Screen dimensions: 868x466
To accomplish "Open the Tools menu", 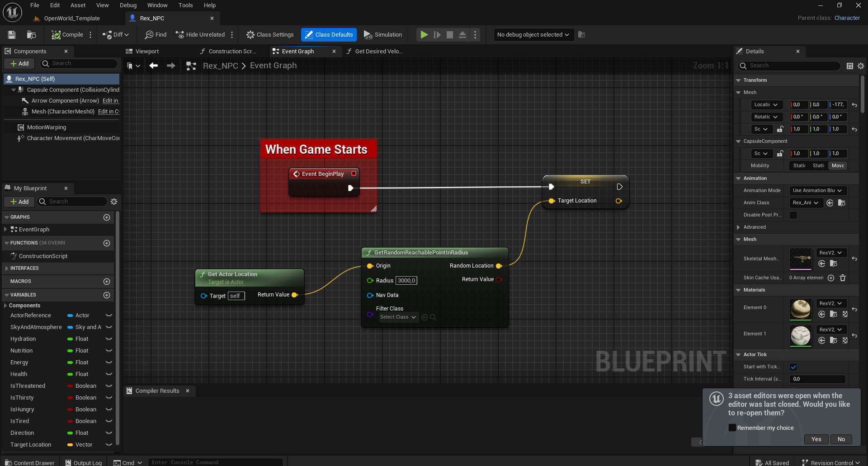I will tap(185, 5).
